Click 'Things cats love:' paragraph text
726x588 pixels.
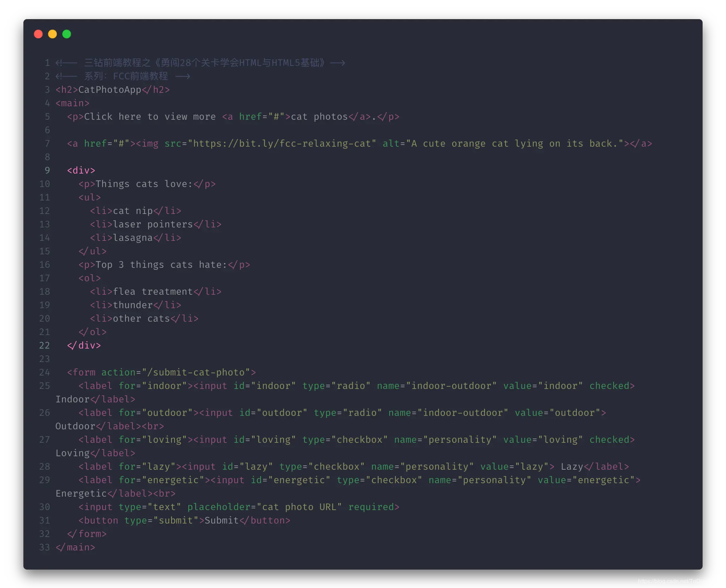tap(144, 184)
